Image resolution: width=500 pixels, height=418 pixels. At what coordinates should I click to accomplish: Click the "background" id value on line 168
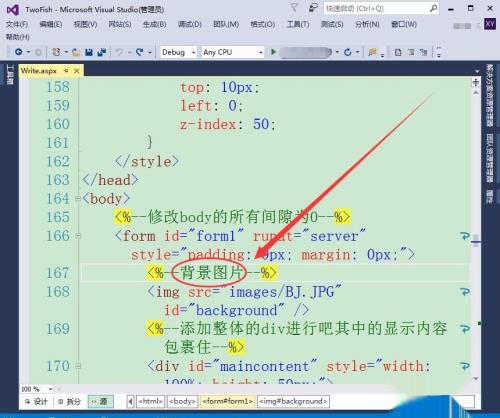[x=236, y=310]
